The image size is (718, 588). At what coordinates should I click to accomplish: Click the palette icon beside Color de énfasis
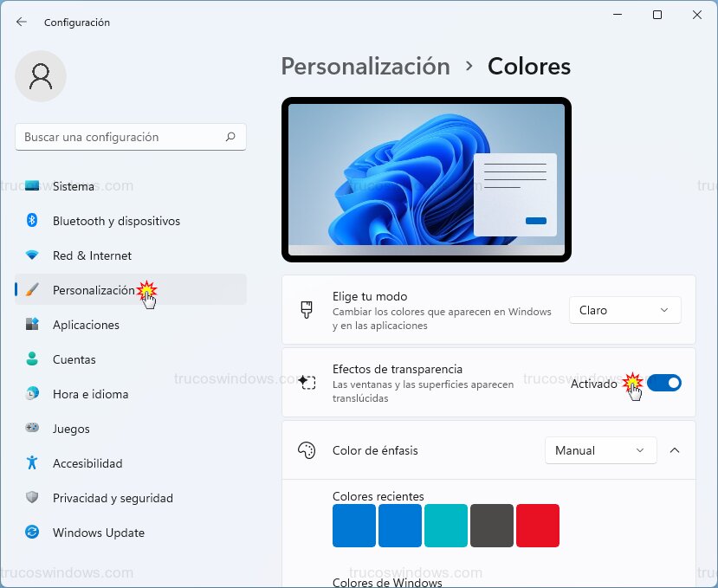307,450
